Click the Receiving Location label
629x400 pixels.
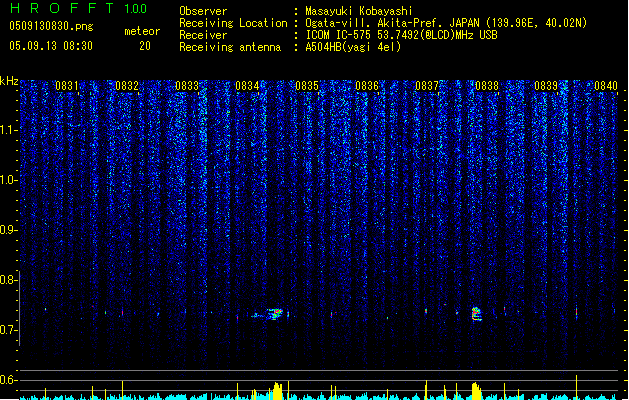[x=233, y=23]
